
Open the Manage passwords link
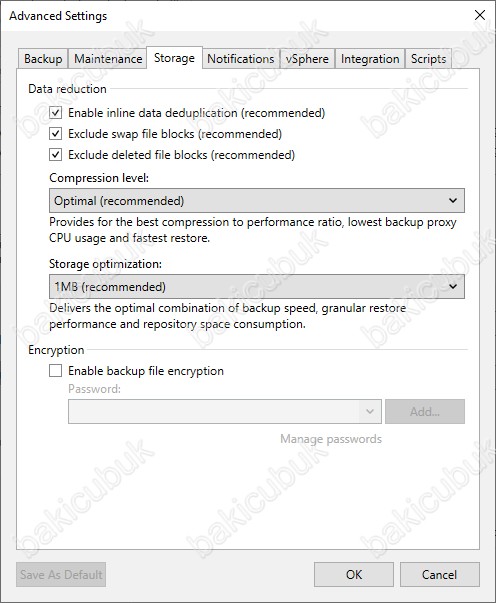click(331, 439)
